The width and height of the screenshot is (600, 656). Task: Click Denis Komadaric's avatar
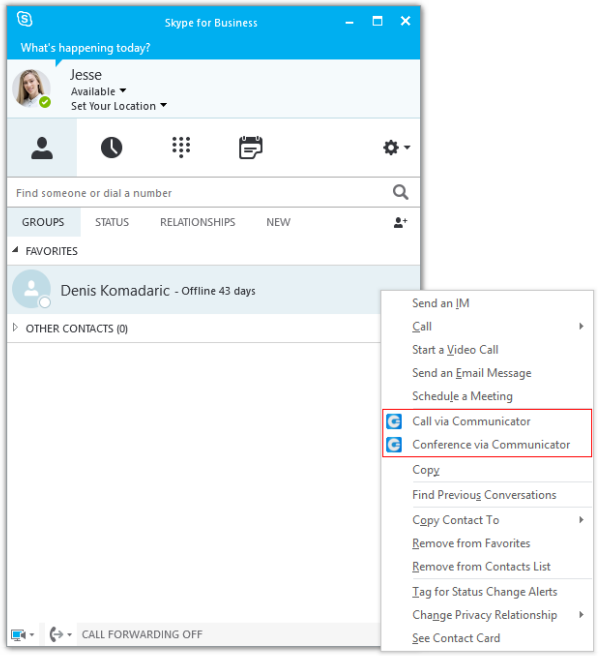pos(31,289)
